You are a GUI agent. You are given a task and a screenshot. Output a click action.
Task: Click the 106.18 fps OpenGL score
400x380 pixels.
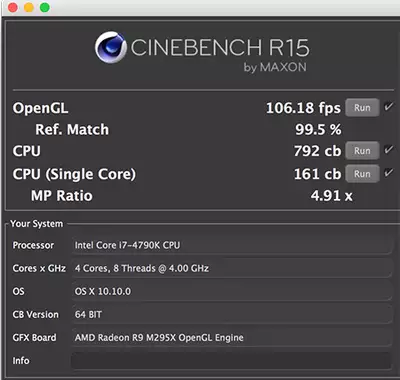[303, 108]
